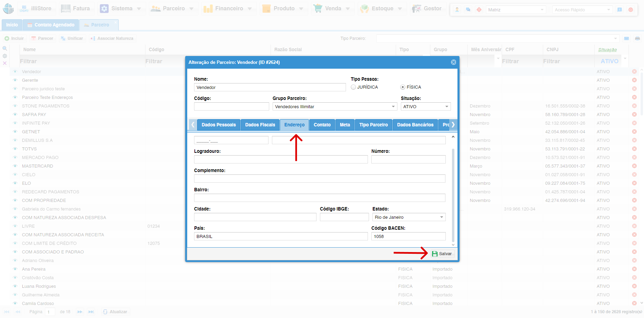This screenshot has width=644, height=318.
Task: Switch to the Dados Fiscais tab
Action: pos(260,125)
